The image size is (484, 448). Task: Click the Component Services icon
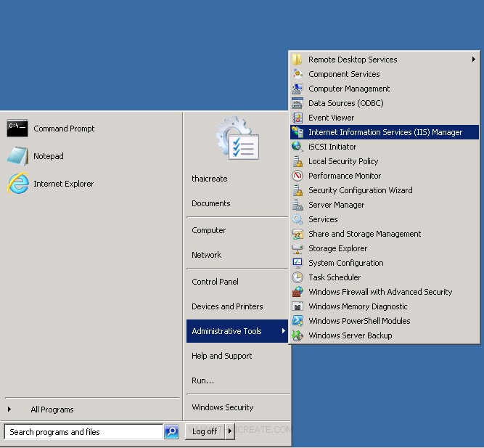298,74
